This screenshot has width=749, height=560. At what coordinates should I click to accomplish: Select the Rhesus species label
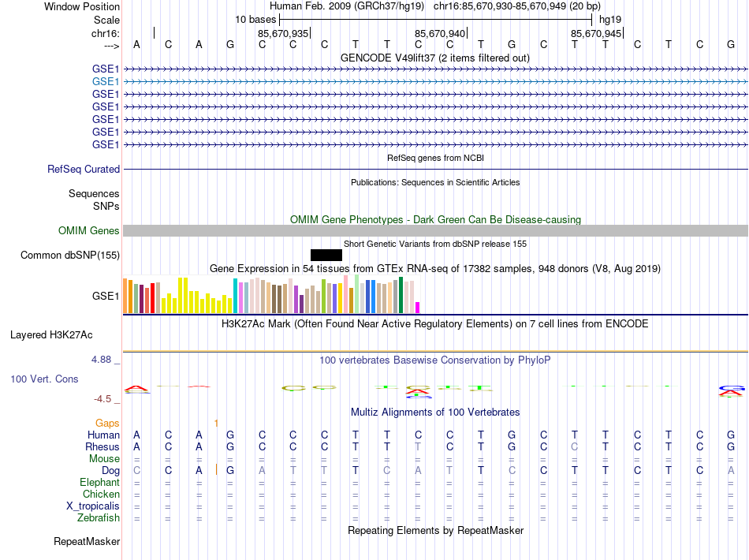pyautogui.click(x=102, y=446)
